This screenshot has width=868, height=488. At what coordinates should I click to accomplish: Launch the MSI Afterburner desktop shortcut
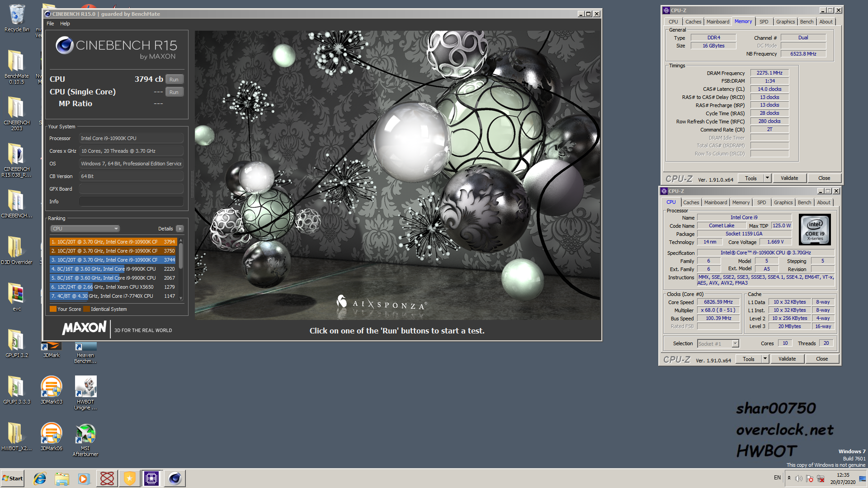pos(85,439)
